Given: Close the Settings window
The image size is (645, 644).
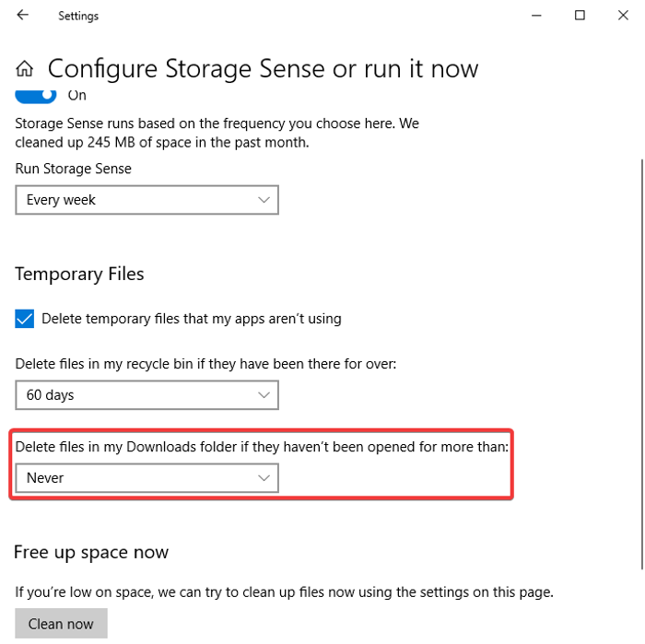Looking at the screenshot, I should tap(622, 16).
